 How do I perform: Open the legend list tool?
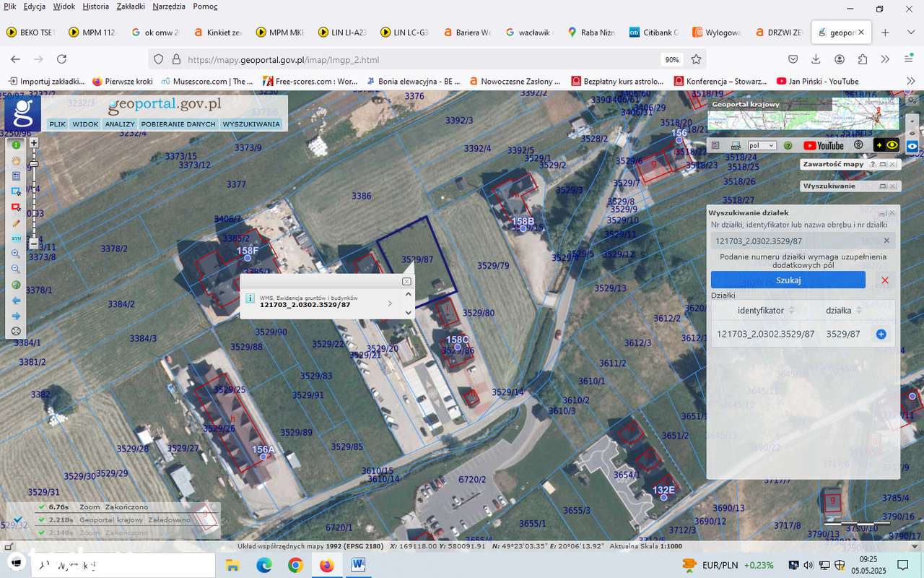pyautogui.click(x=16, y=176)
